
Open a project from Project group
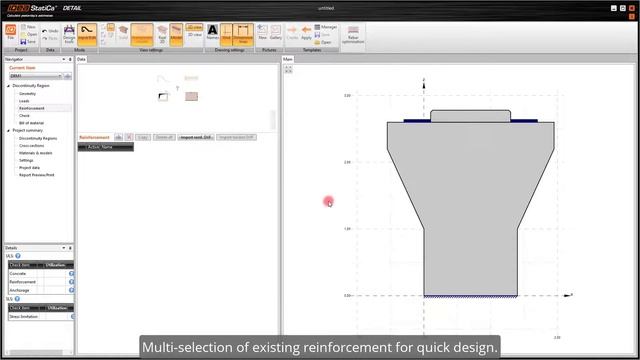coord(29,34)
